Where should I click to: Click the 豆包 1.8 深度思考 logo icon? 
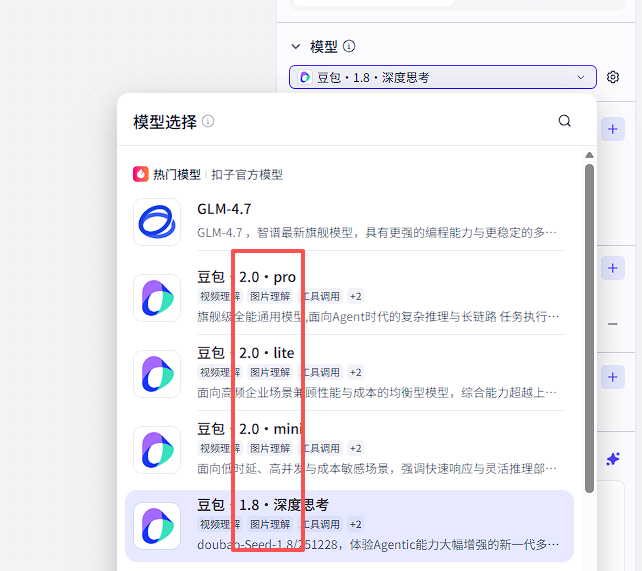point(157,526)
